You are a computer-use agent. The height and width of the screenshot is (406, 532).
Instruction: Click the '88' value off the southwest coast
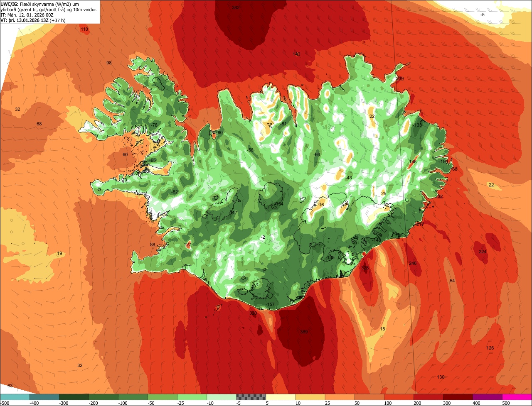point(153,245)
